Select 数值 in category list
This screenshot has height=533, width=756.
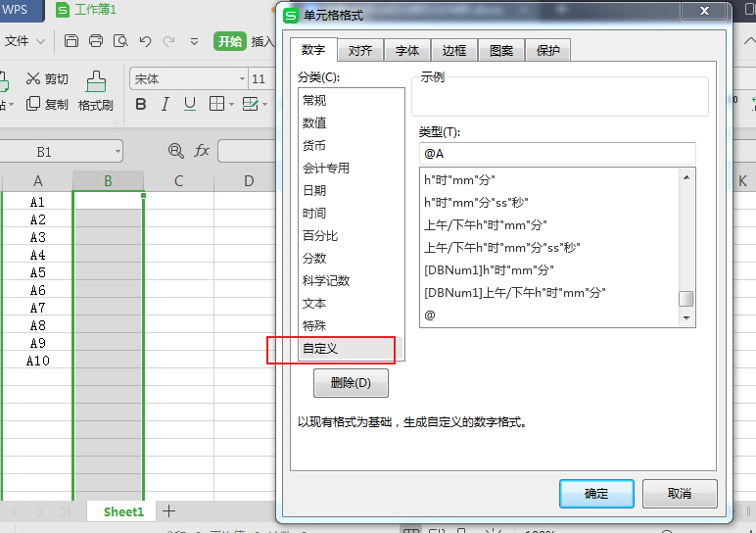(x=351, y=123)
